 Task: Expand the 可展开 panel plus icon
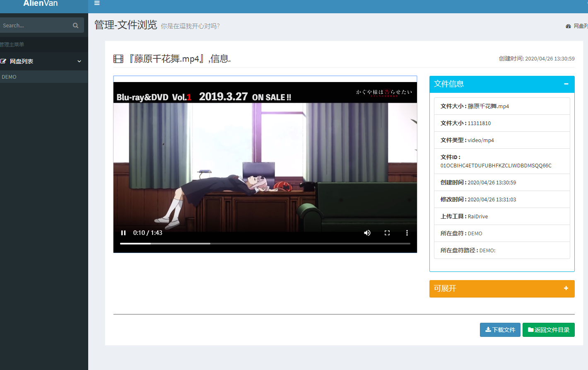pyautogui.click(x=566, y=288)
